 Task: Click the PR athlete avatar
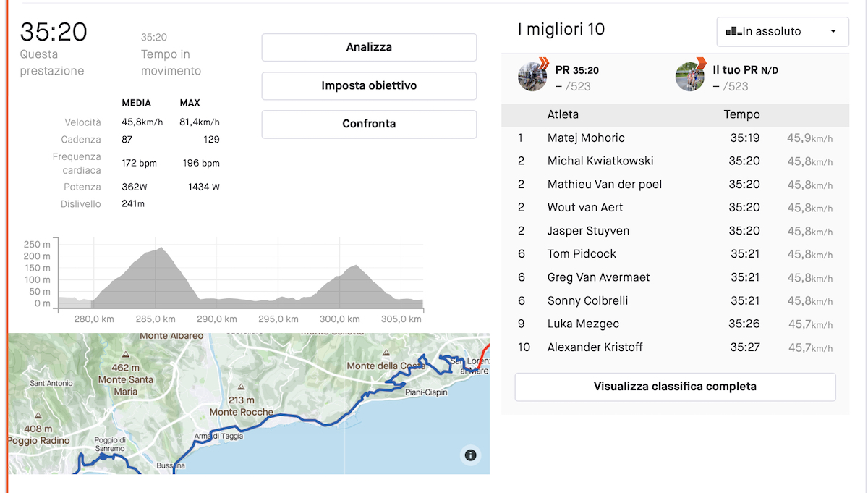click(x=532, y=77)
